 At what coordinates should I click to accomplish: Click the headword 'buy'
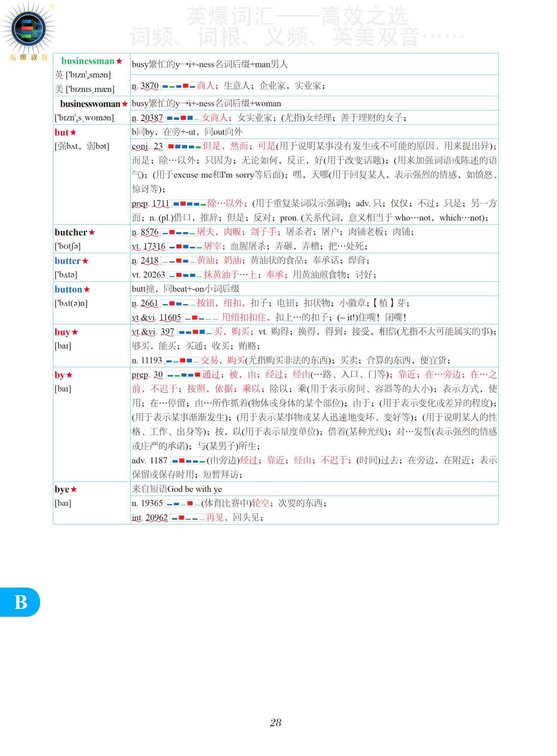tap(62, 332)
